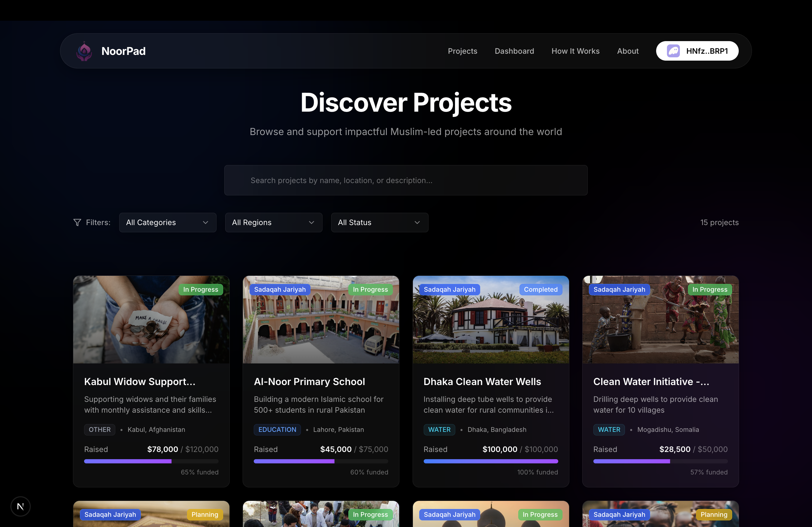Viewport: 812px width, 527px height.
Task: Expand the All Regions dropdown
Action: 273,223
